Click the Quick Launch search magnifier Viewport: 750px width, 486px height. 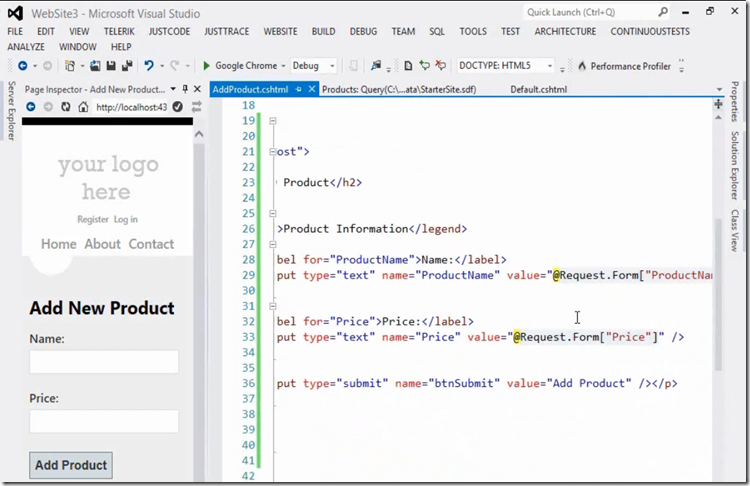click(663, 12)
